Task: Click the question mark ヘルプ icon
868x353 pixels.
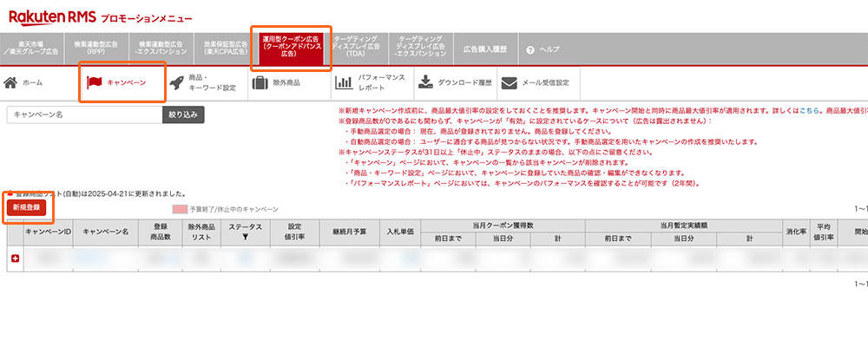Action: tap(530, 49)
